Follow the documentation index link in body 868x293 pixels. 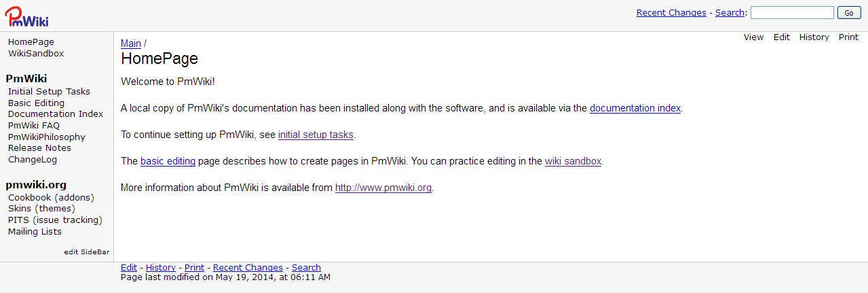tap(635, 108)
